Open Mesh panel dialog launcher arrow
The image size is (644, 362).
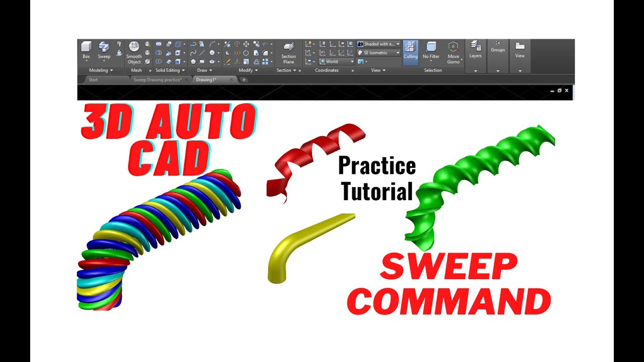coord(150,71)
